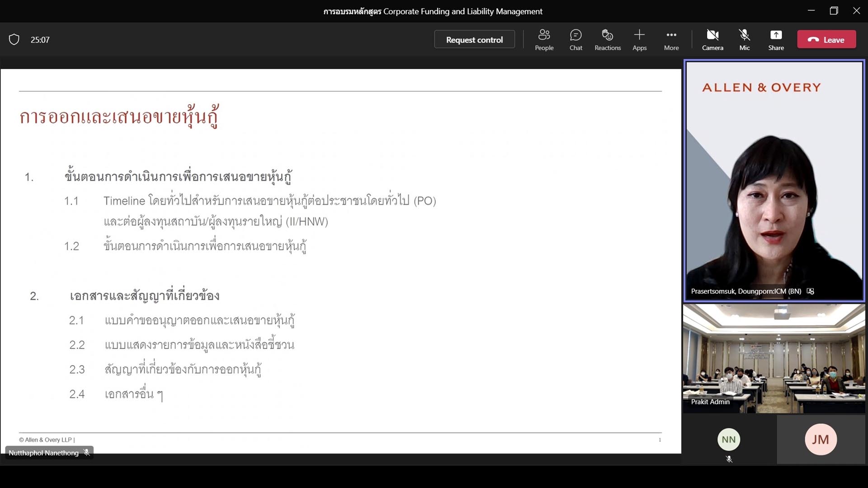
Task: Click the NN participant avatar
Action: 728,439
